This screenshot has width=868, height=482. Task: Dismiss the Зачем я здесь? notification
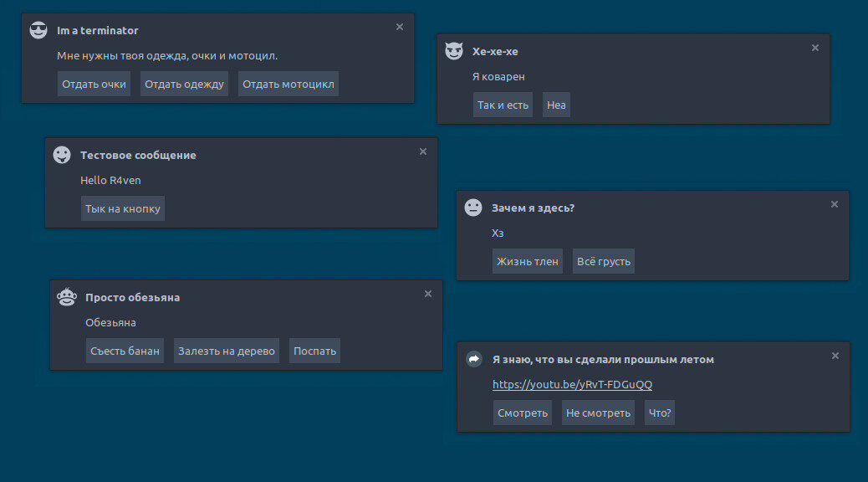pos(835,204)
